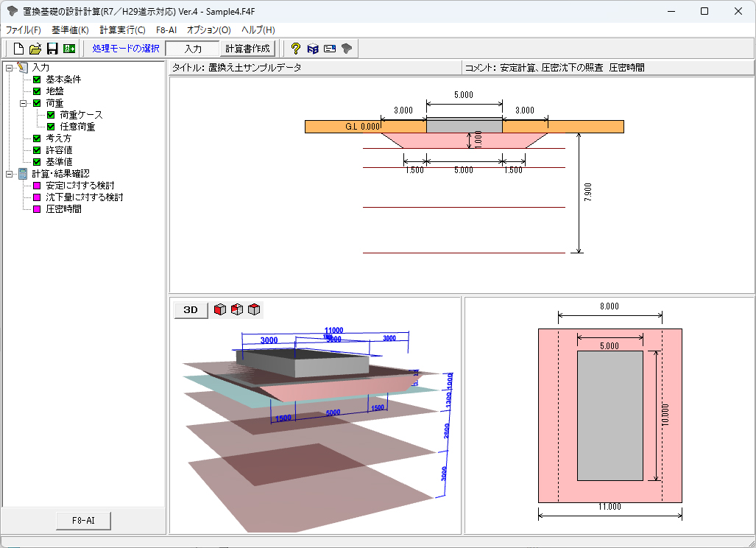Image resolution: width=756 pixels, height=548 pixels.
Task: Open help with the yellow question mark icon
Action: (295, 48)
